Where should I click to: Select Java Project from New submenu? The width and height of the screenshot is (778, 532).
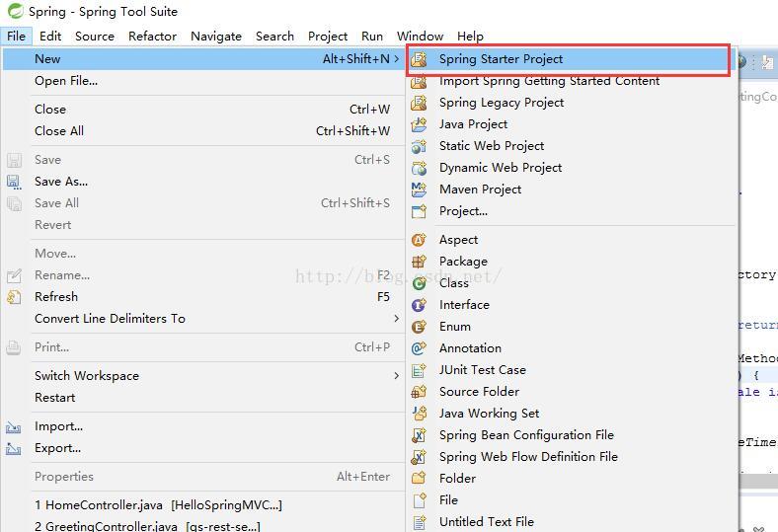click(572, 124)
